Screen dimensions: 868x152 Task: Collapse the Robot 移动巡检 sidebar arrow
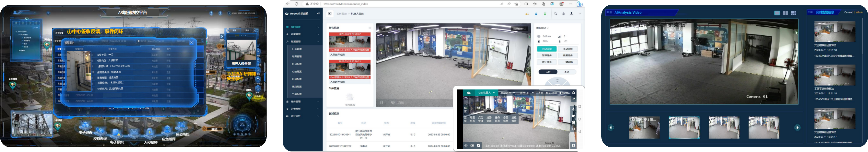[318, 14]
